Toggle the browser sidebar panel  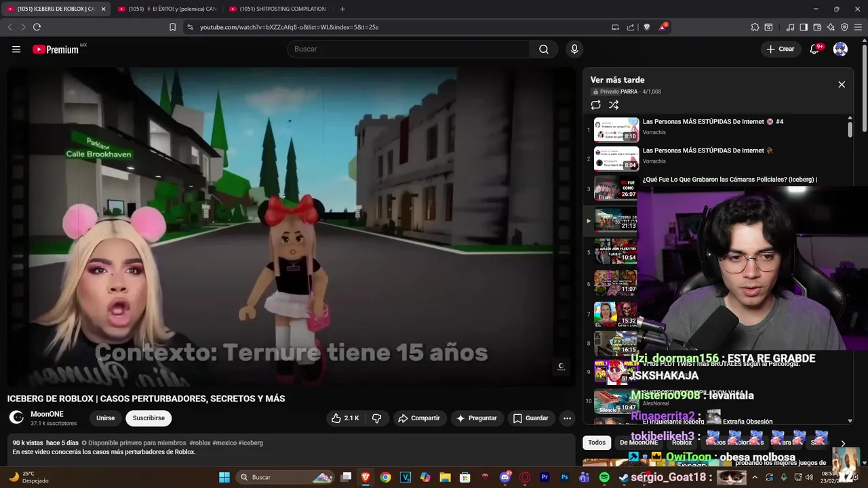[804, 27]
